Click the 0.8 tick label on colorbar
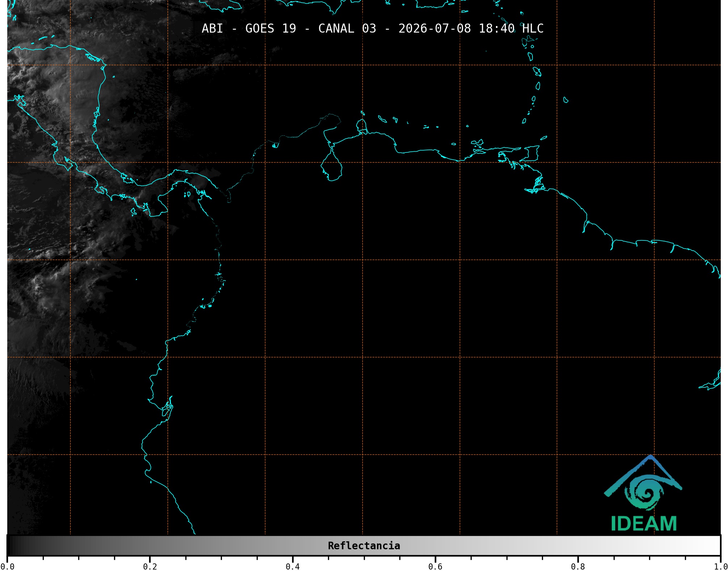Viewport: 728px width, 571px height. 578,566
